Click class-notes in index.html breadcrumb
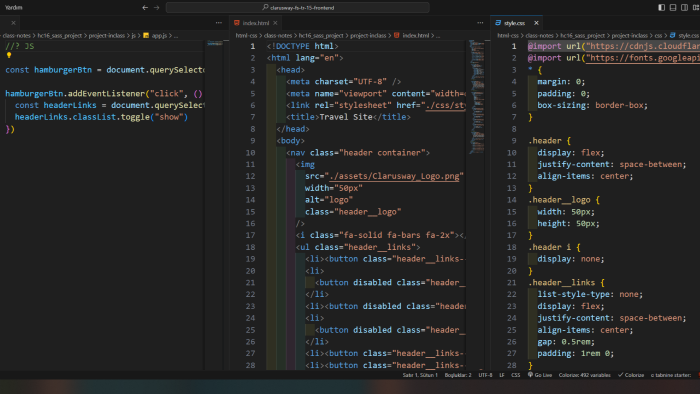This screenshot has width=700, height=394. [x=278, y=36]
